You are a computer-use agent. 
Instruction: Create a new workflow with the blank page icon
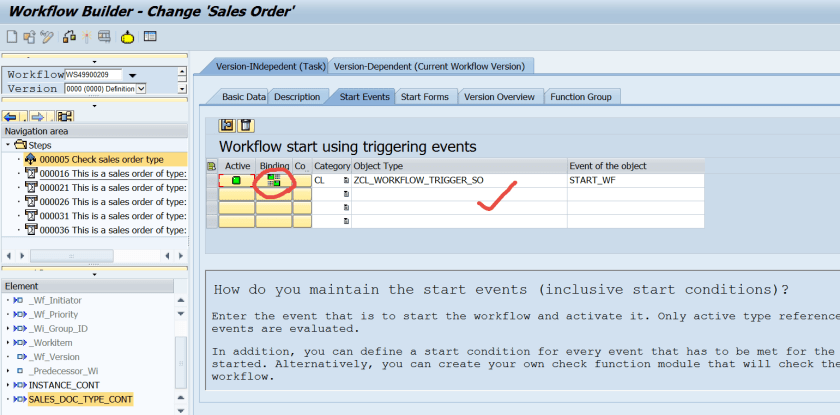[11, 37]
